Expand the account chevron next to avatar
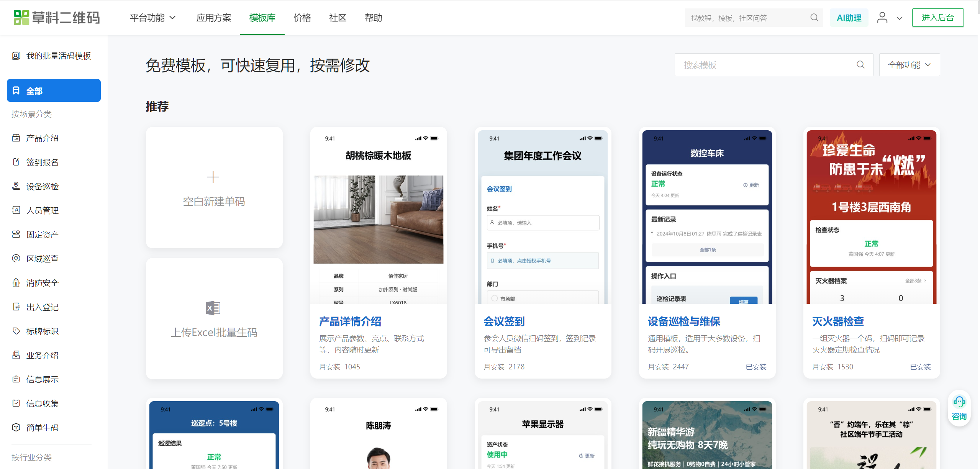The height and width of the screenshot is (469, 980). [900, 18]
